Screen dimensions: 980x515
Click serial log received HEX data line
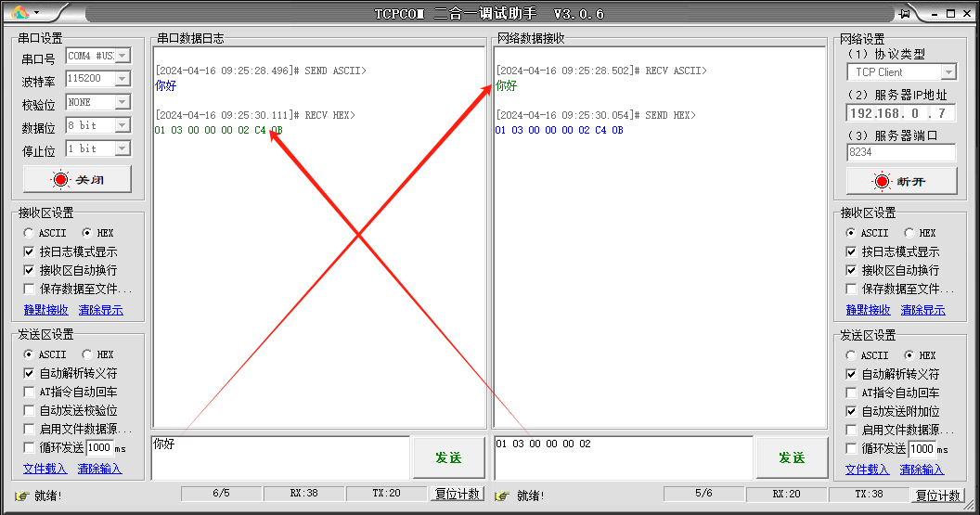tap(219, 130)
